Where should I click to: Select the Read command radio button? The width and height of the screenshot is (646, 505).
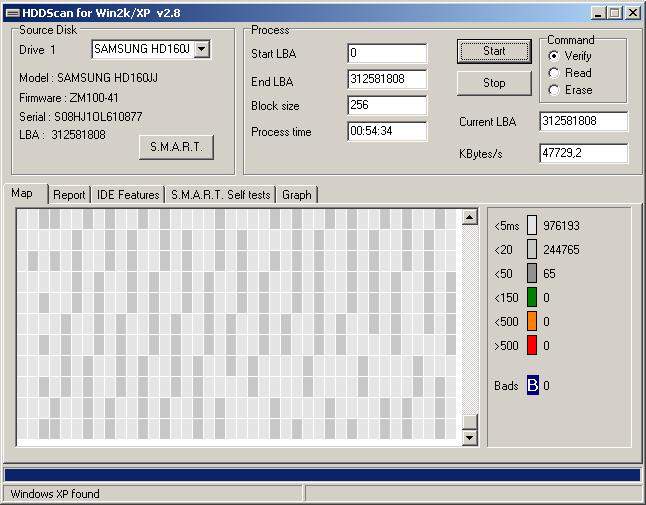(x=554, y=73)
